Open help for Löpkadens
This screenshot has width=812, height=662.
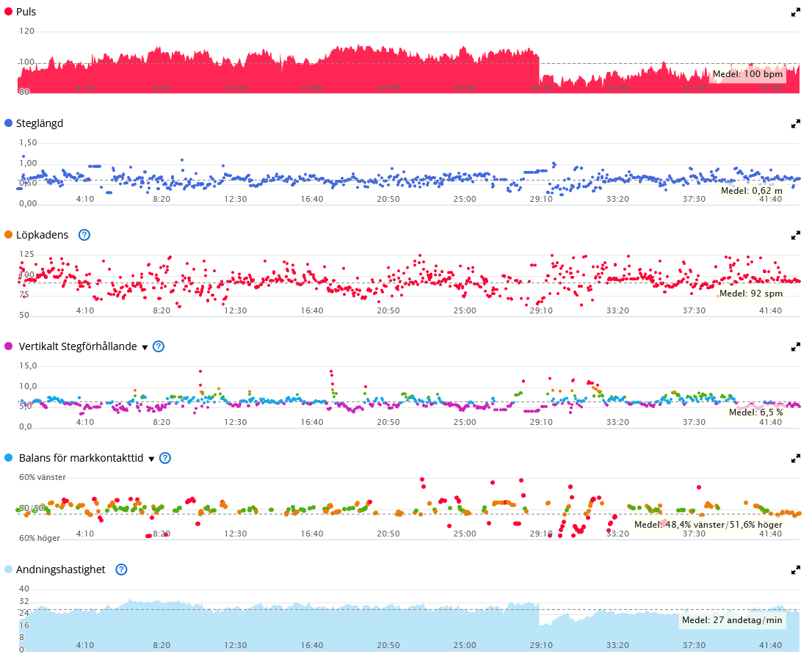click(x=84, y=235)
